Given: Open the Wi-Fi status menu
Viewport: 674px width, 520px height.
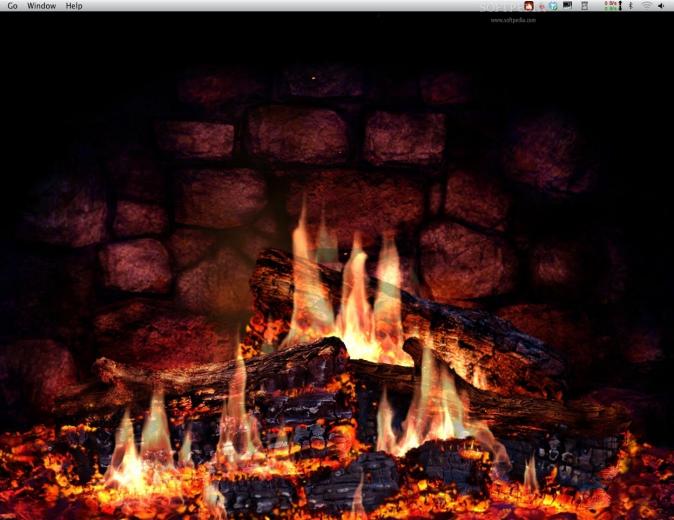Looking at the screenshot, I should coord(646,6).
